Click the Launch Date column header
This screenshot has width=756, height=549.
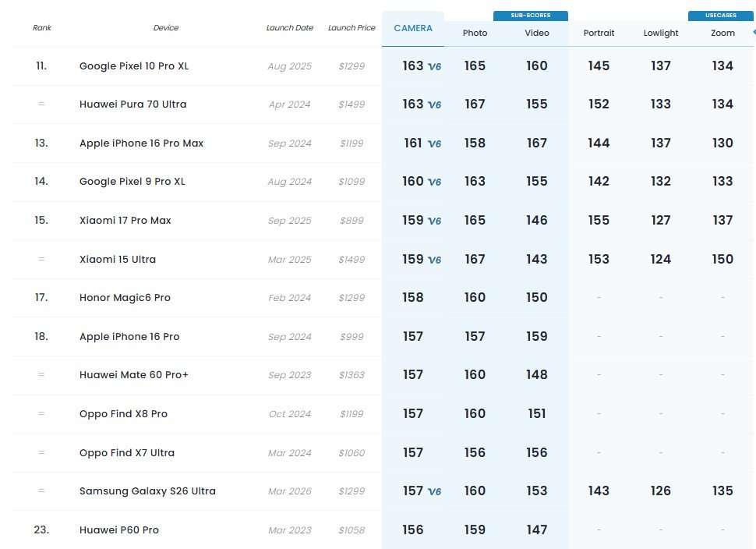click(290, 28)
